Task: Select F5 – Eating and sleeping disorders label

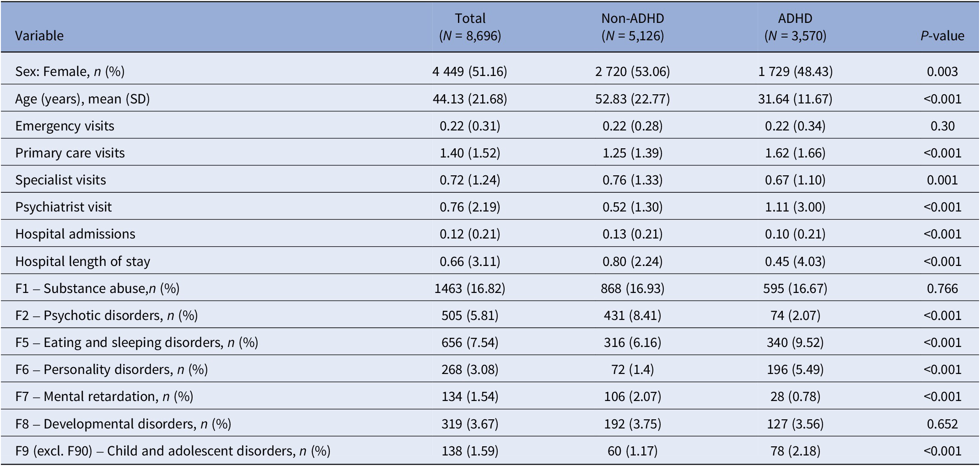Action: click(136, 342)
